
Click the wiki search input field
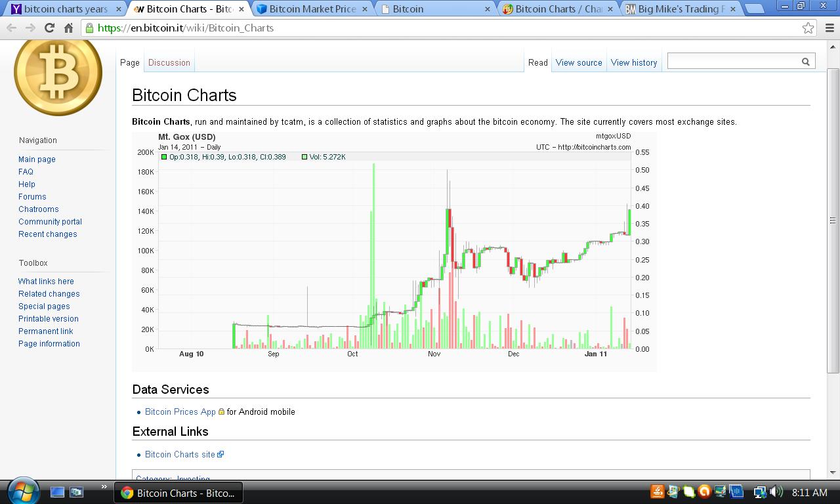click(x=733, y=61)
